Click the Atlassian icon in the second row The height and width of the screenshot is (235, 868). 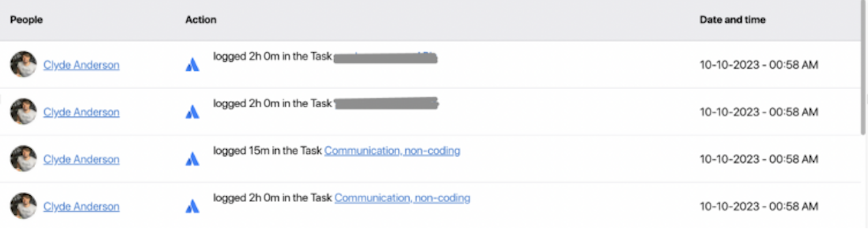(x=192, y=112)
